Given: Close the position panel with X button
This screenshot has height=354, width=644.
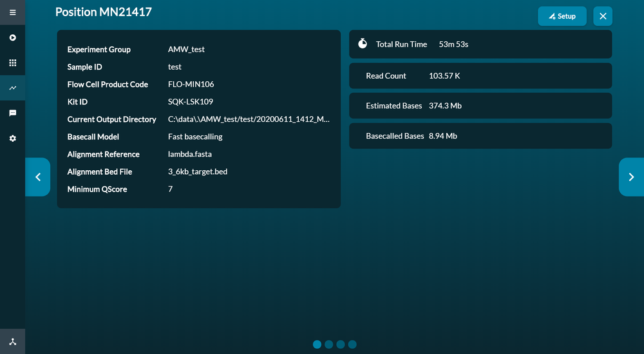Looking at the screenshot, I should 603,16.
